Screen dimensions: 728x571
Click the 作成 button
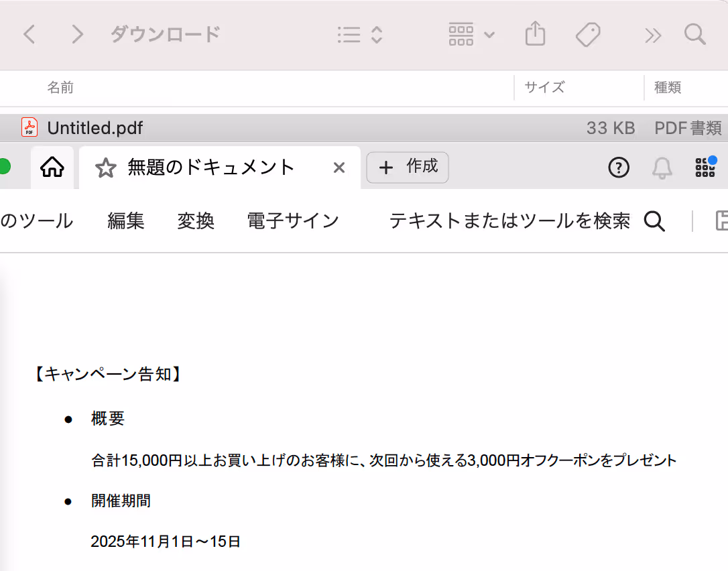(x=408, y=167)
